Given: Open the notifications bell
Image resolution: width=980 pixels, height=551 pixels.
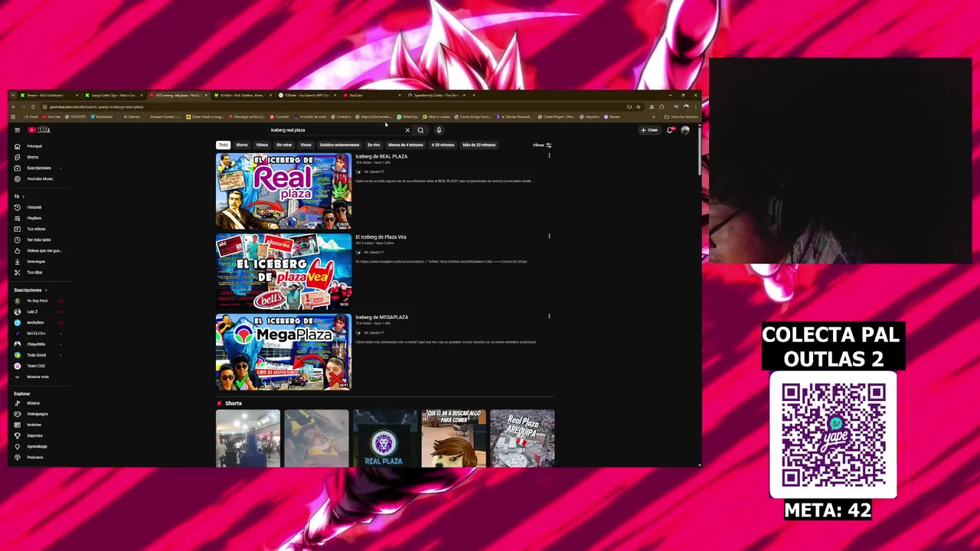Looking at the screenshot, I should click(x=670, y=130).
